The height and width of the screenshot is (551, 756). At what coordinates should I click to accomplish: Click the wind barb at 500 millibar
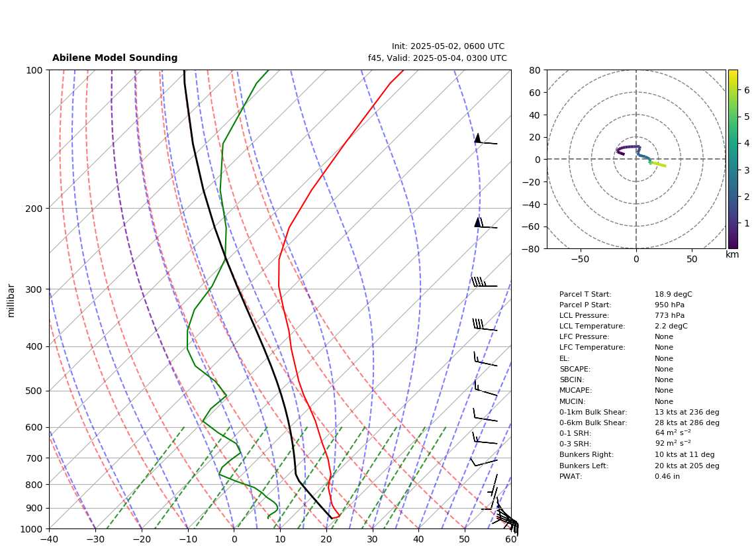[485, 388]
